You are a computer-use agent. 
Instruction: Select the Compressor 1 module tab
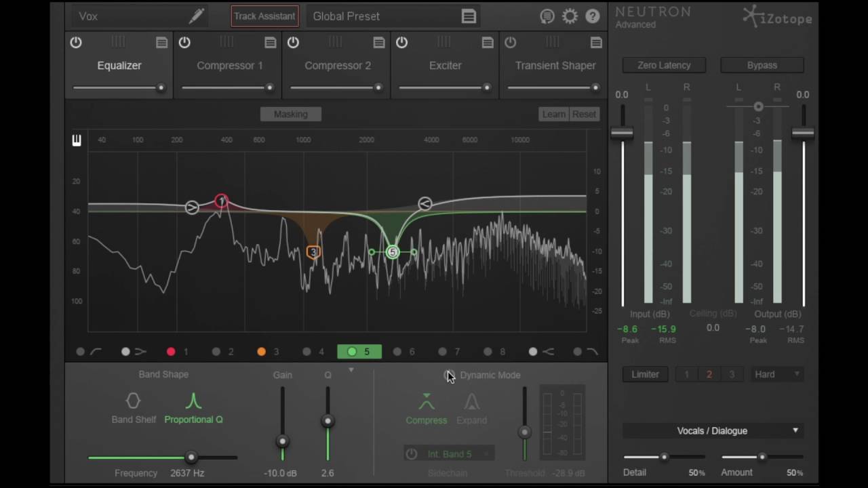point(229,65)
